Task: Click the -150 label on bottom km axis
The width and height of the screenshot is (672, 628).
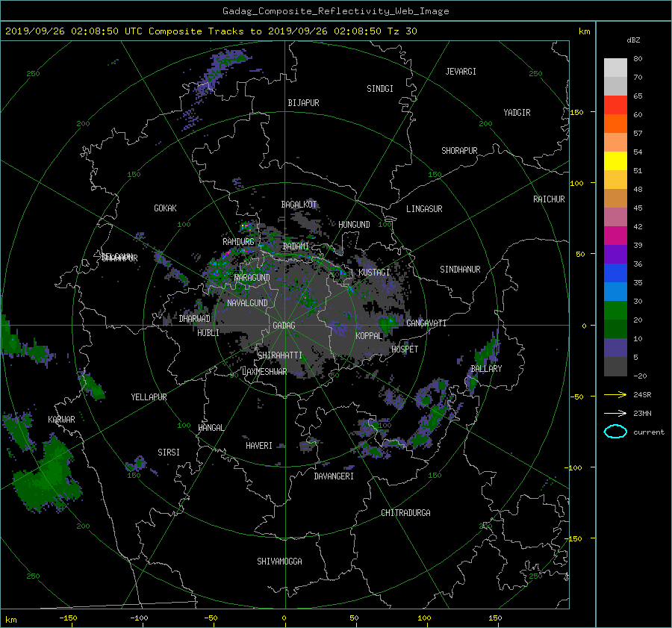Action: click(x=68, y=618)
